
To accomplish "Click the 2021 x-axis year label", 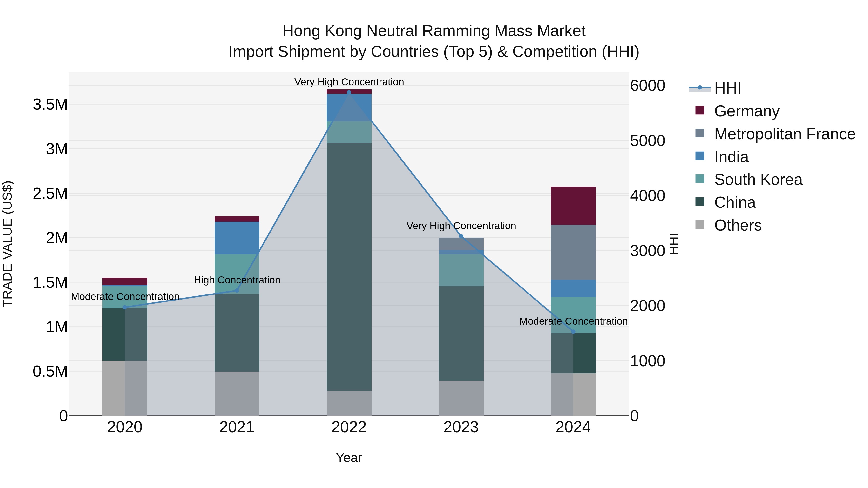I will click(x=237, y=427).
